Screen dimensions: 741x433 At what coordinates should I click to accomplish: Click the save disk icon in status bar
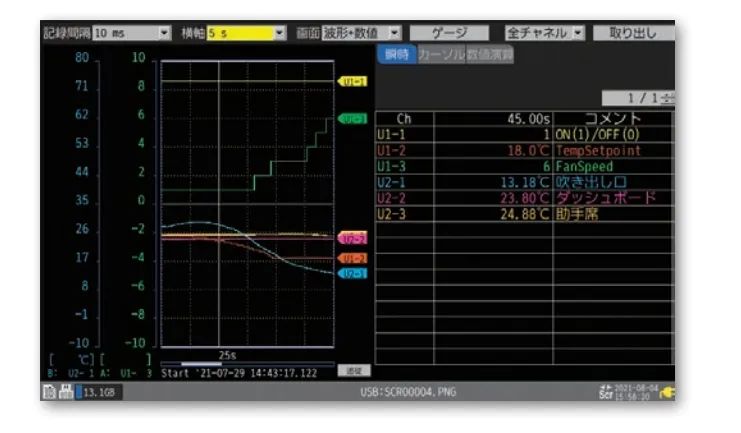[x=64, y=393]
